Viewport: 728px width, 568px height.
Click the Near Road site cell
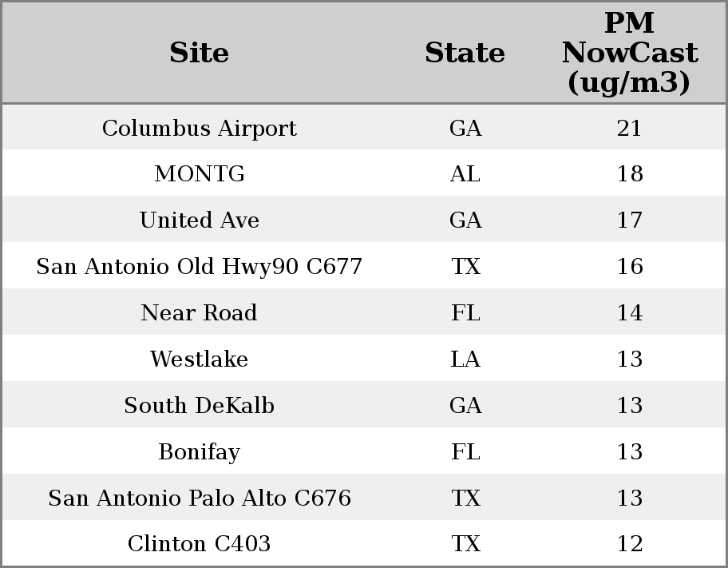[x=199, y=312]
